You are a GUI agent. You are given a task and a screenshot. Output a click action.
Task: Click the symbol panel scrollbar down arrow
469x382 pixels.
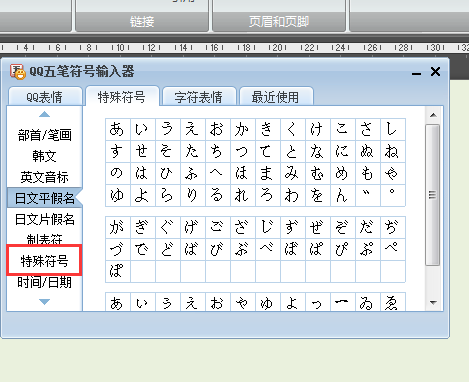tap(433, 303)
